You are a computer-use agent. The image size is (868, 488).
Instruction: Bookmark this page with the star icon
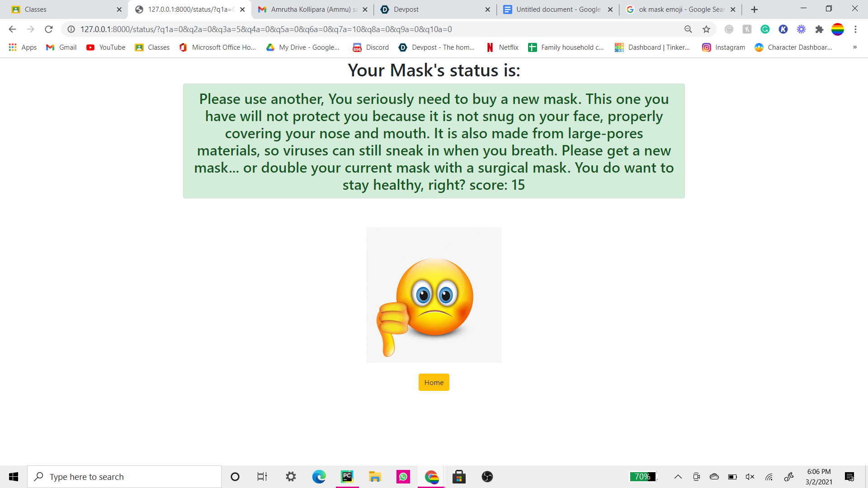(x=706, y=29)
